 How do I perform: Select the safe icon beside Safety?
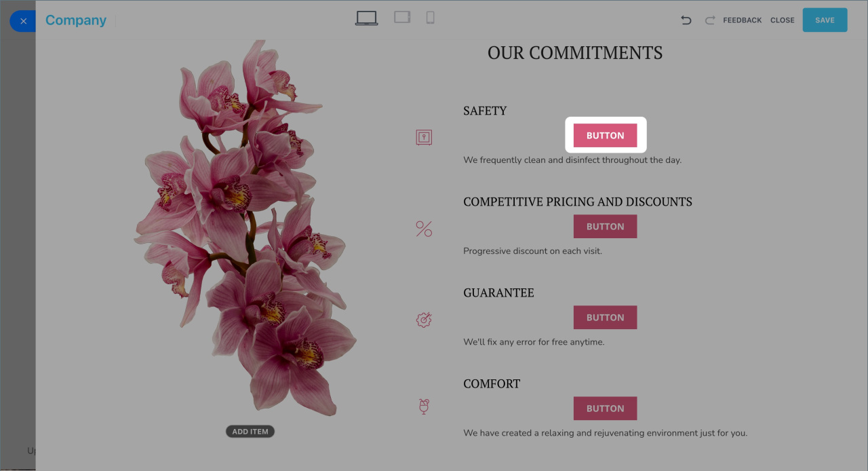(x=424, y=138)
